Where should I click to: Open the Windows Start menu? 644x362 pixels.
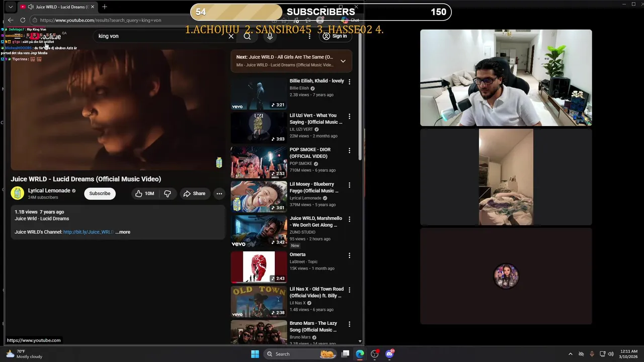tap(255, 354)
